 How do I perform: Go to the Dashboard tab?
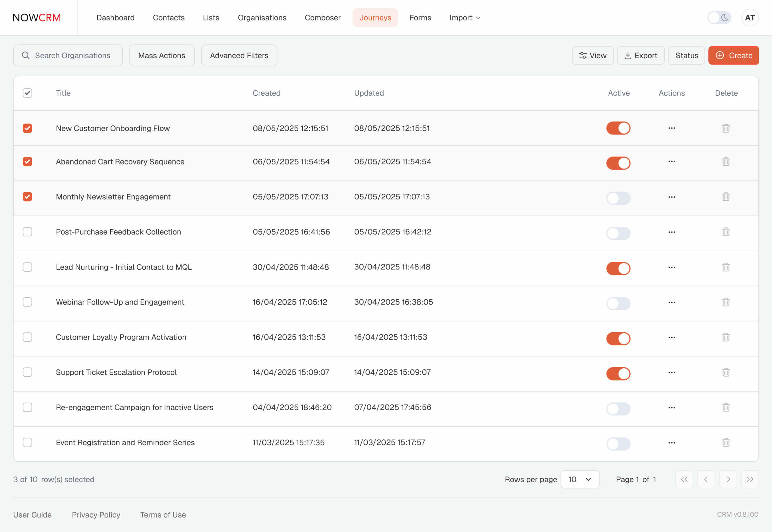click(116, 18)
